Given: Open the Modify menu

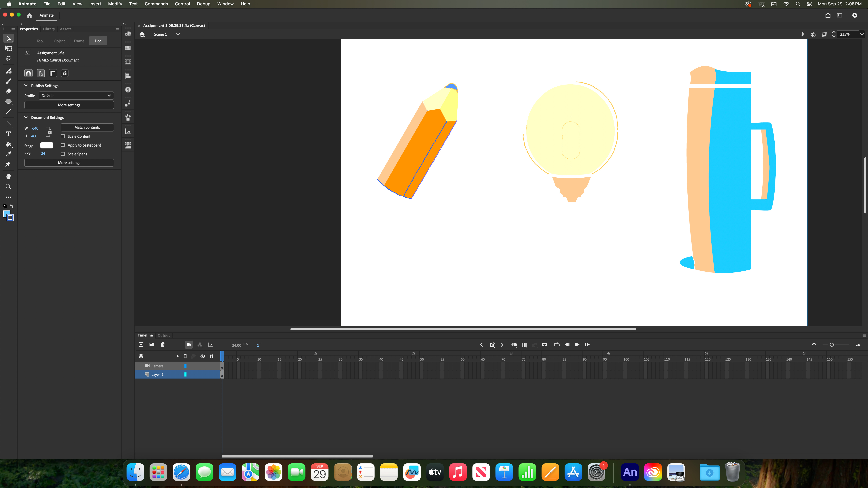Looking at the screenshot, I should click(115, 4).
